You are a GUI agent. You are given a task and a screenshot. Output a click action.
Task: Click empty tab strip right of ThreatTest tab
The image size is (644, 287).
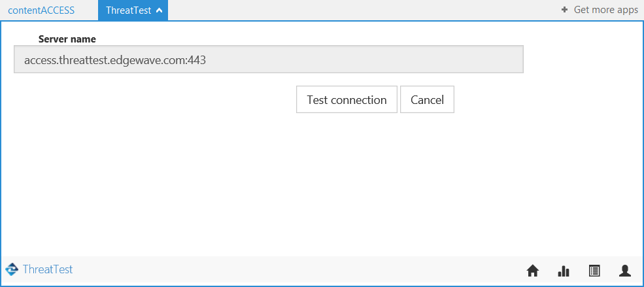click(x=360, y=10)
